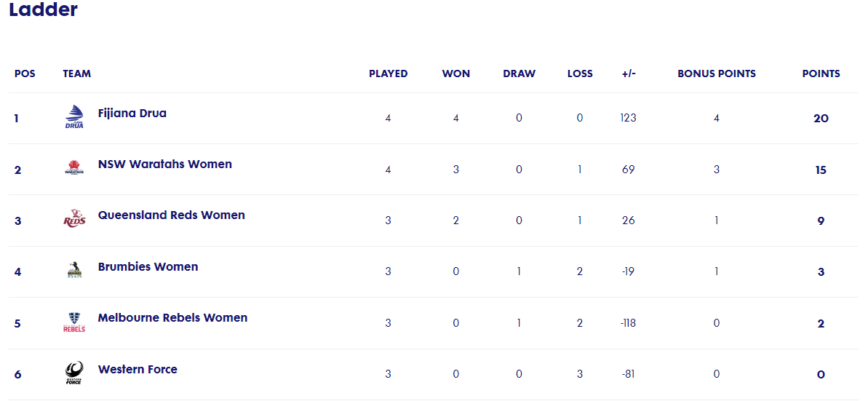Open the NSW Waratahs Women team link
868x401 pixels.
(165, 164)
